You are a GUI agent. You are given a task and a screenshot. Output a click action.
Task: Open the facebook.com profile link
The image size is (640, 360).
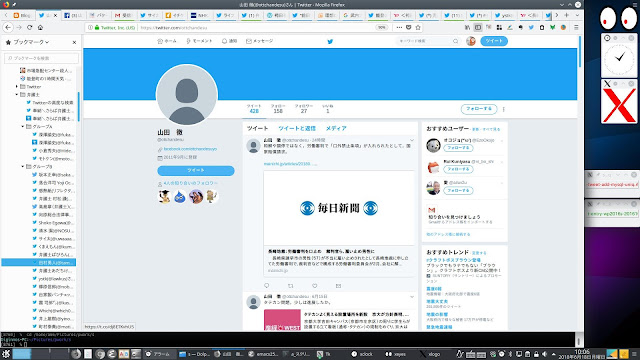pyautogui.click(x=190, y=149)
